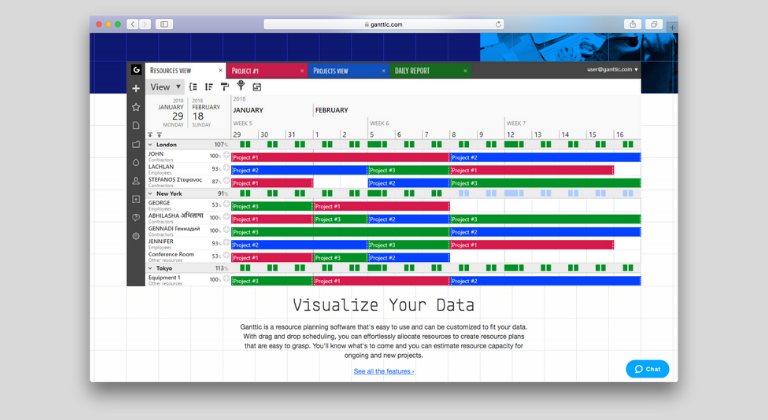The image size is (768, 420).
Task: Toggle the circle icon next to JOHN
Action: pyautogui.click(x=226, y=156)
